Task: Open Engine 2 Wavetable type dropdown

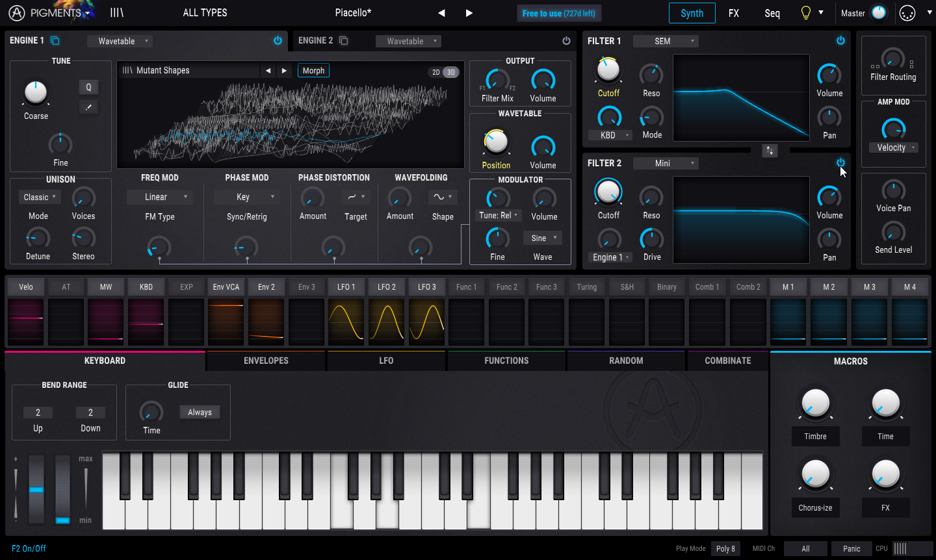Action: (409, 41)
